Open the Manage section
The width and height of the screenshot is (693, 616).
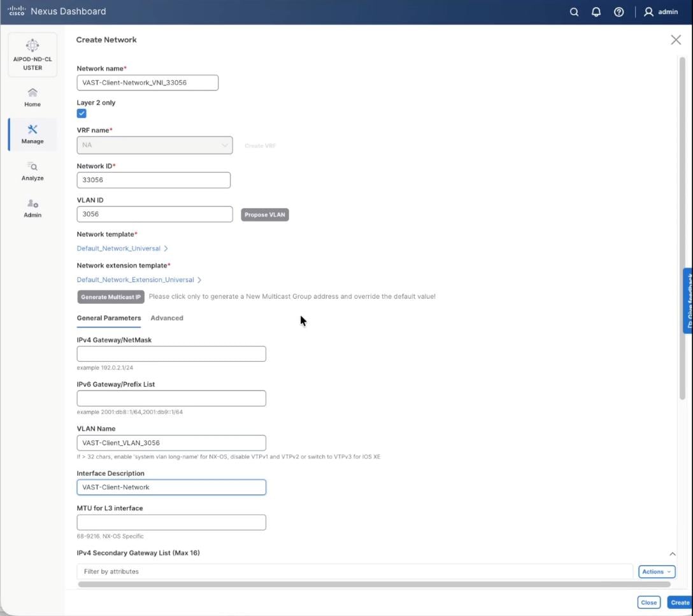tap(32, 134)
